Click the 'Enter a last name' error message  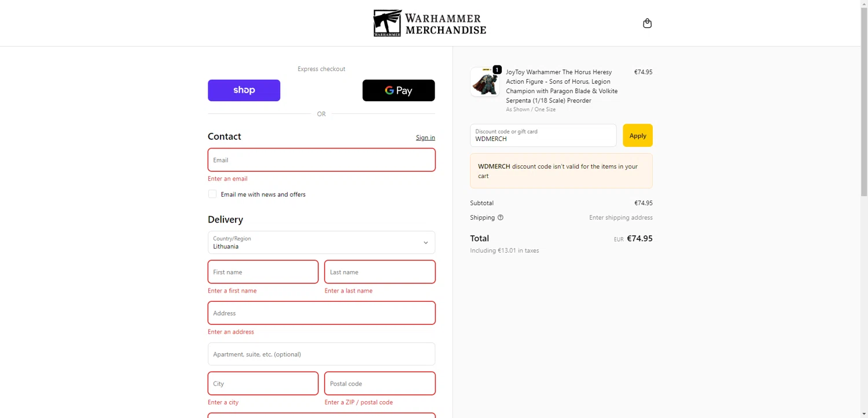point(348,291)
